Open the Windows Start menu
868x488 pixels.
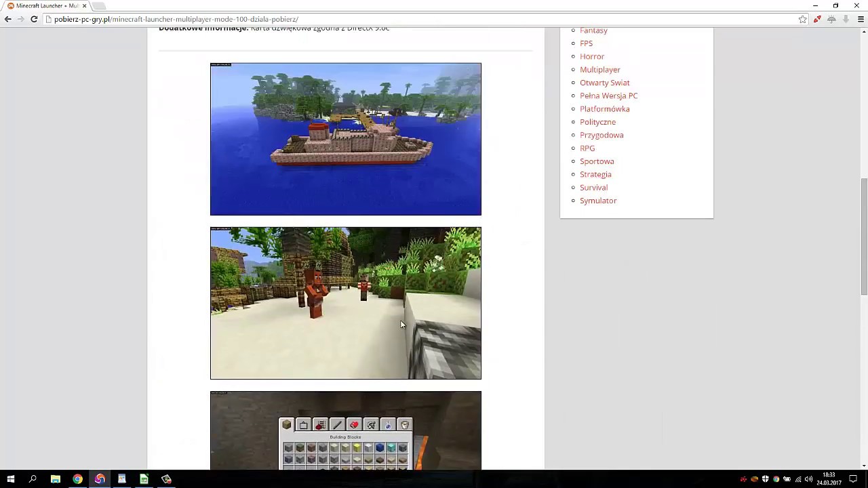pos(11,479)
